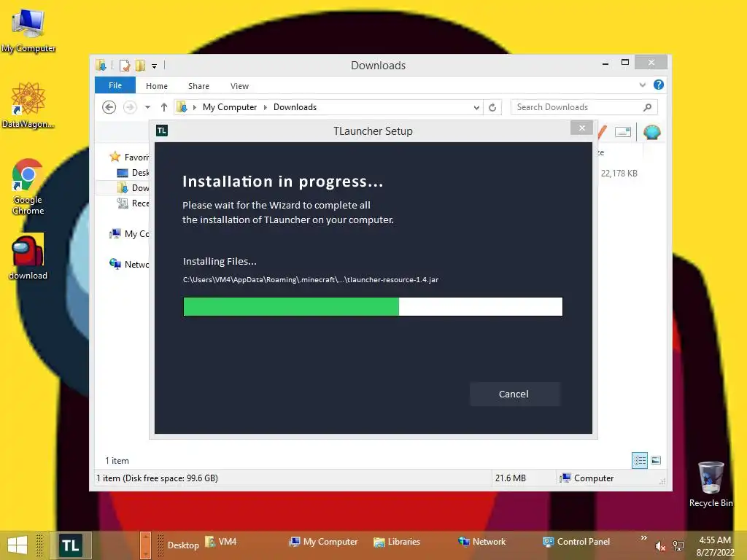This screenshot has width=747, height=560.
Task: Click the rename-field icon in Explorer toolbar
Action: 623,132
